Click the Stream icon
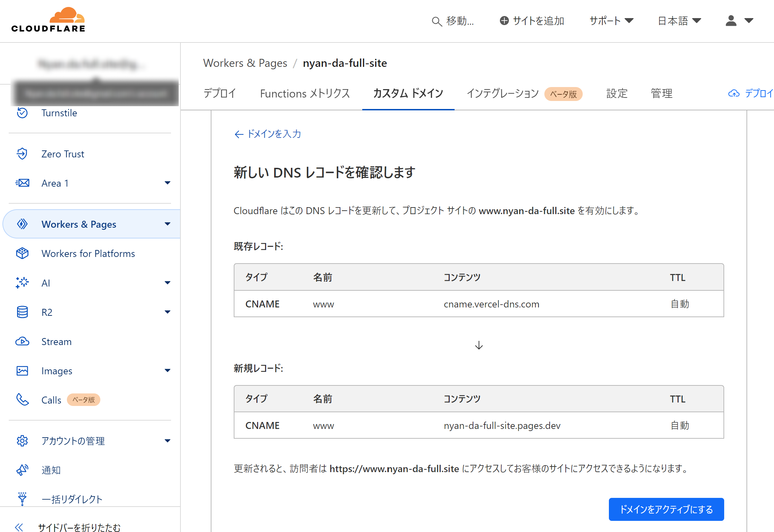This screenshot has height=532, width=774. [x=22, y=342]
